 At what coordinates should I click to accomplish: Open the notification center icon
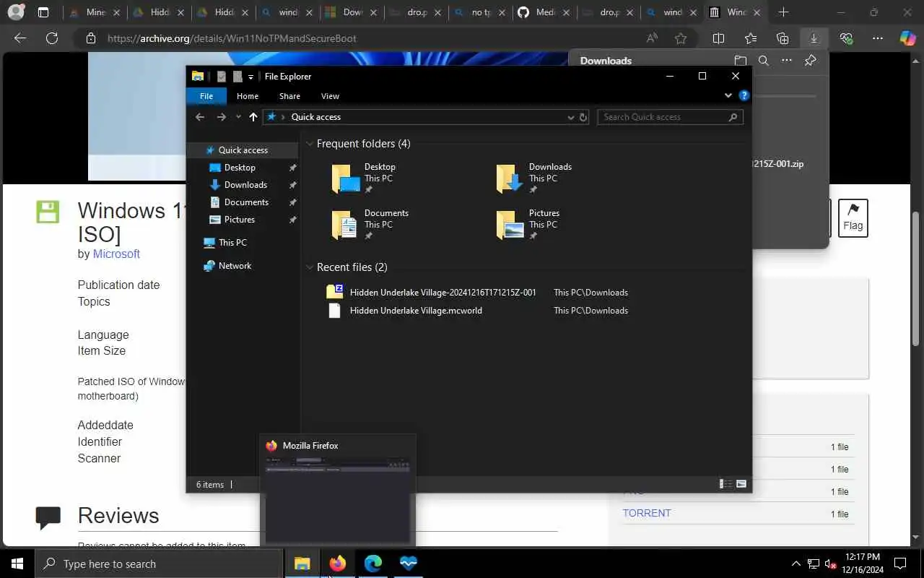tap(900, 564)
